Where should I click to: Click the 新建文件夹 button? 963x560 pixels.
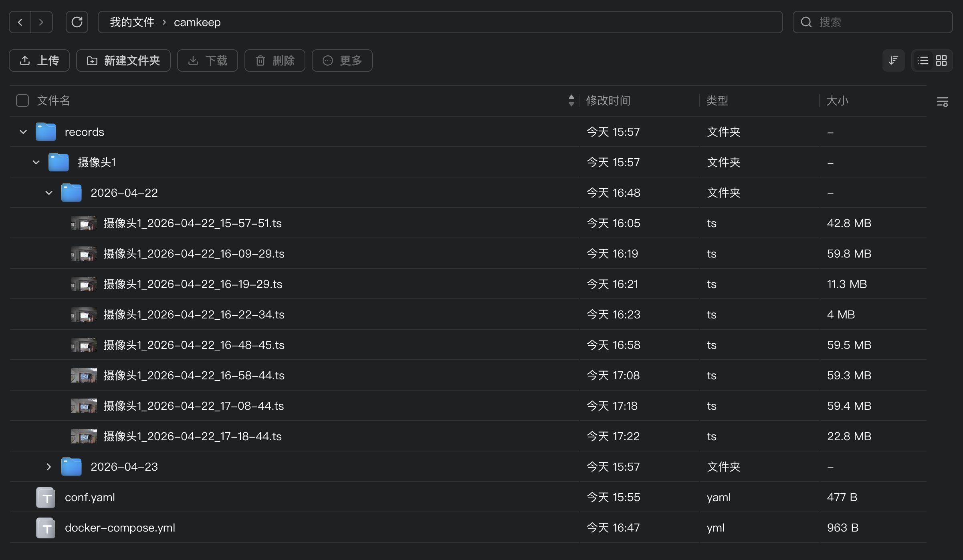[x=123, y=60]
